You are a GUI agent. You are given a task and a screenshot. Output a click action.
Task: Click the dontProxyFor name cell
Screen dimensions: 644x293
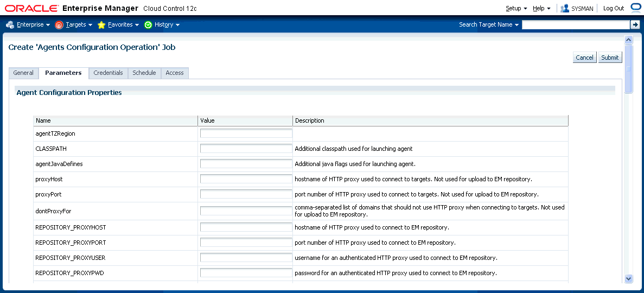(116, 211)
